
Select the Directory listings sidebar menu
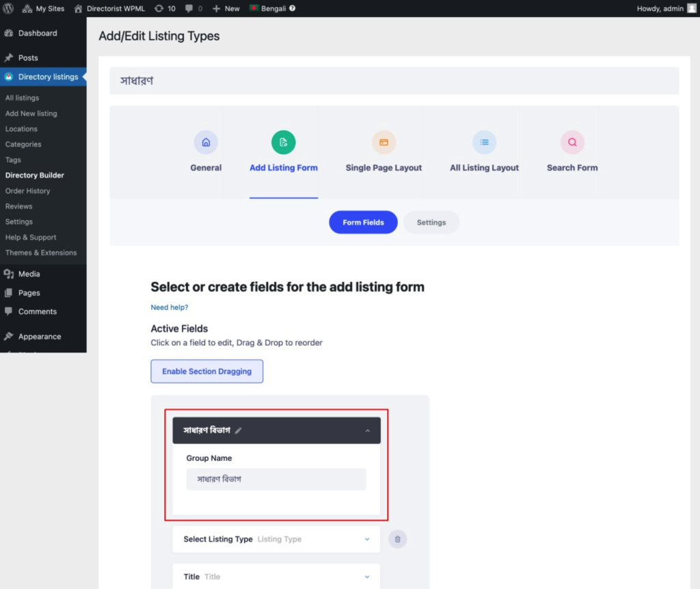[x=43, y=77]
